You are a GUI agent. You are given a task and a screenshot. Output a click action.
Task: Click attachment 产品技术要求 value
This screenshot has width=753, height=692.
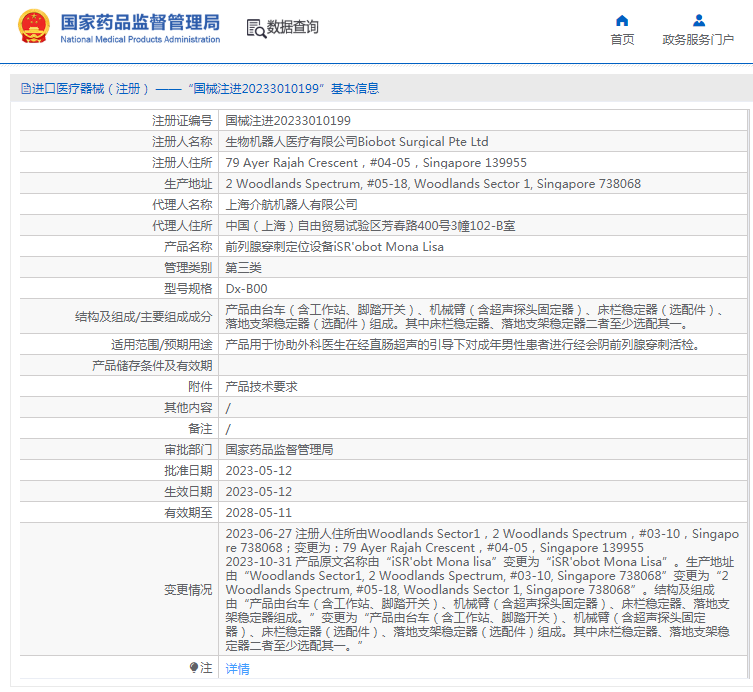click(x=262, y=387)
